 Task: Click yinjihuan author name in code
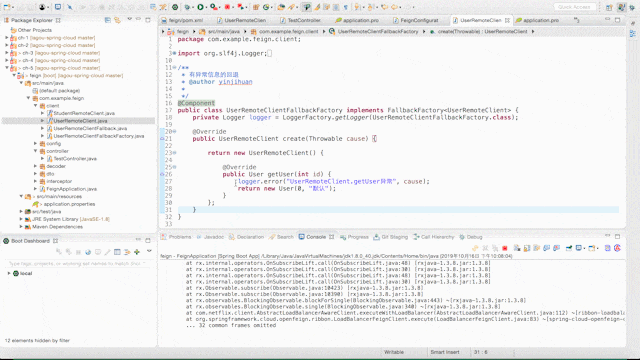click(x=235, y=82)
